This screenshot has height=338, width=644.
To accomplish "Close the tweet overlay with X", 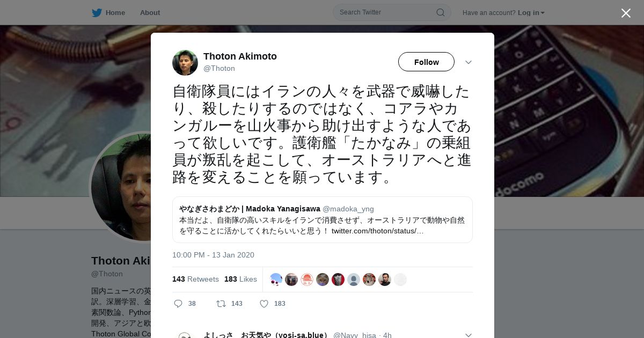I will pos(626,13).
